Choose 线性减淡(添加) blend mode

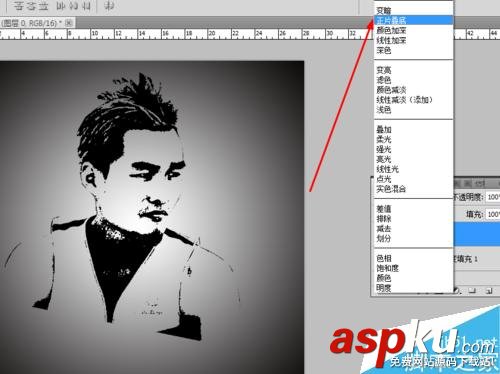tap(413, 99)
